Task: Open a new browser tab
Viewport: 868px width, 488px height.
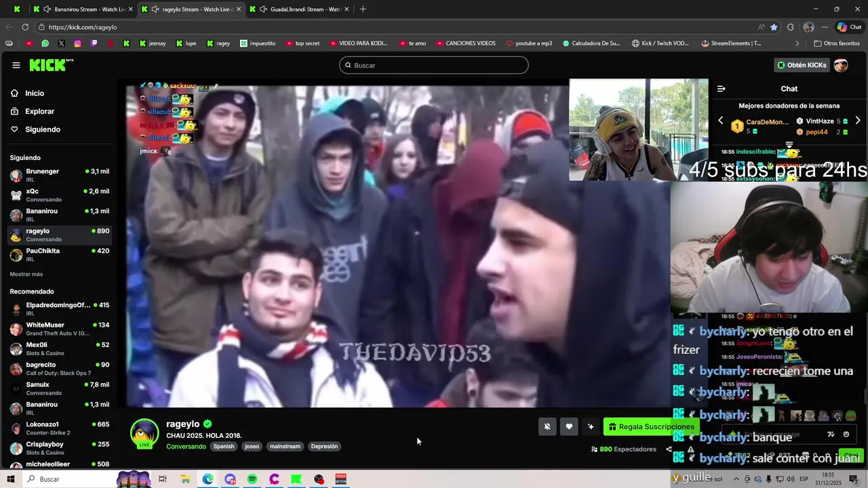Action: [x=363, y=9]
